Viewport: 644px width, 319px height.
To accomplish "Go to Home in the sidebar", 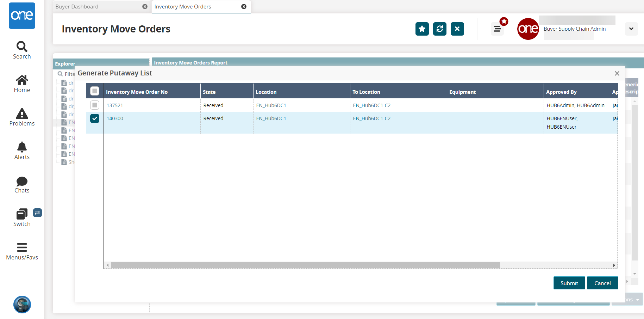I will pyautogui.click(x=22, y=80).
